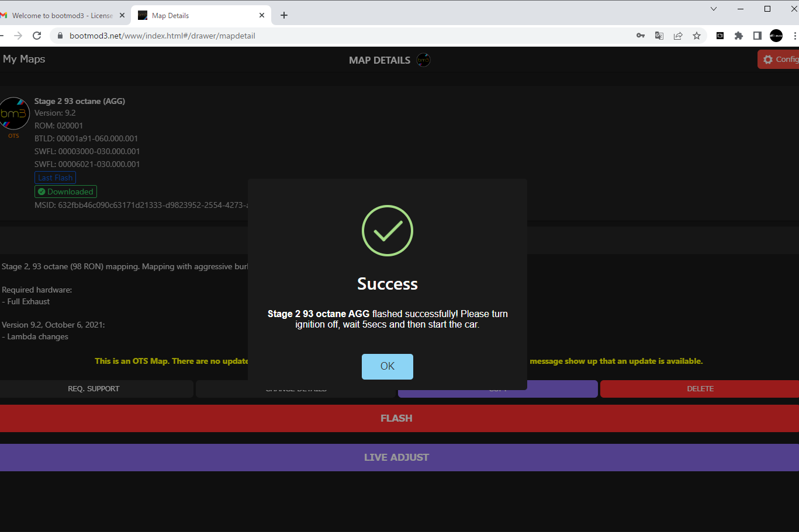Select the Map Details browser tab
The image size is (799, 532).
(x=201, y=16)
